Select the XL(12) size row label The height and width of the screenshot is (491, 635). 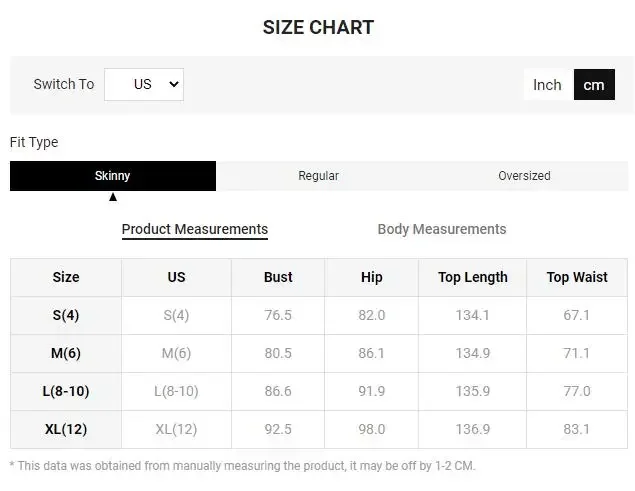[x=66, y=429]
